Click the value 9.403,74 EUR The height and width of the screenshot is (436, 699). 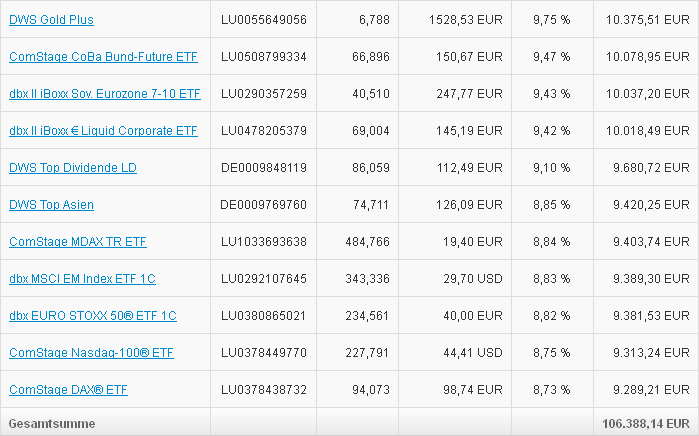tap(651, 242)
